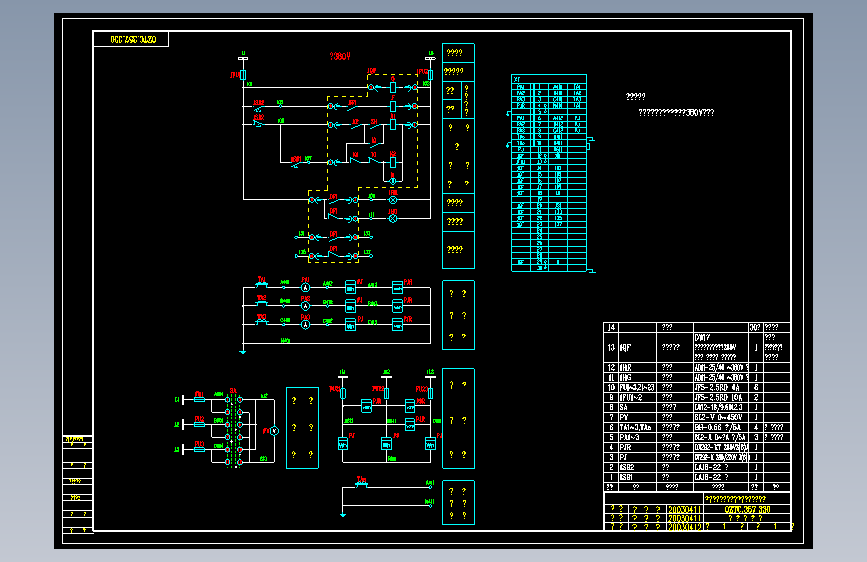Select the Q coil symbol in top rung
This screenshot has height=562, width=867.
tap(393, 87)
